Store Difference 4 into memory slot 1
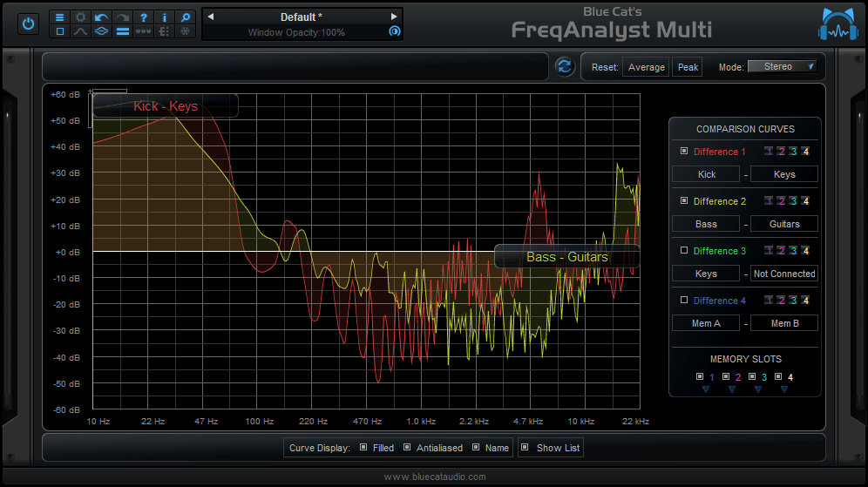 point(769,300)
